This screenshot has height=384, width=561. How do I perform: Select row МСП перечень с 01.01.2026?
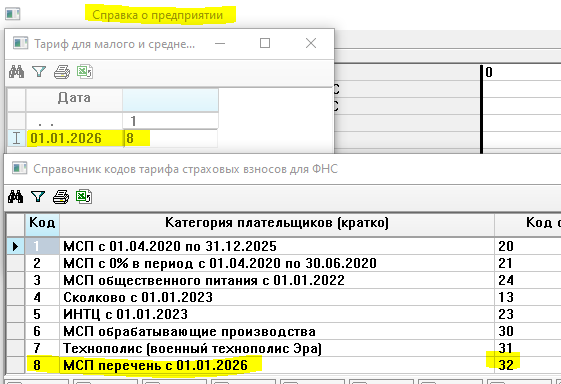(x=283, y=365)
